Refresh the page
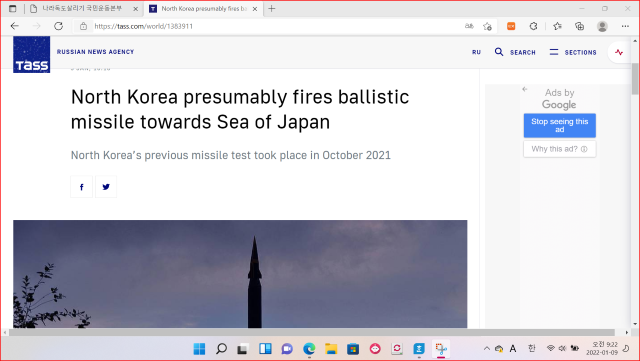Image resolution: width=640 pixels, height=361 pixels. click(x=59, y=26)
